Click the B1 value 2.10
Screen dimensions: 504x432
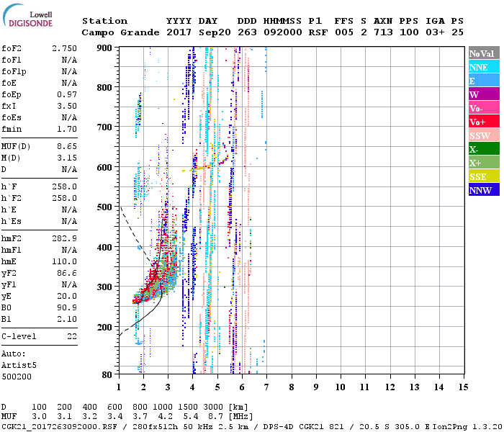coord(67,319)
